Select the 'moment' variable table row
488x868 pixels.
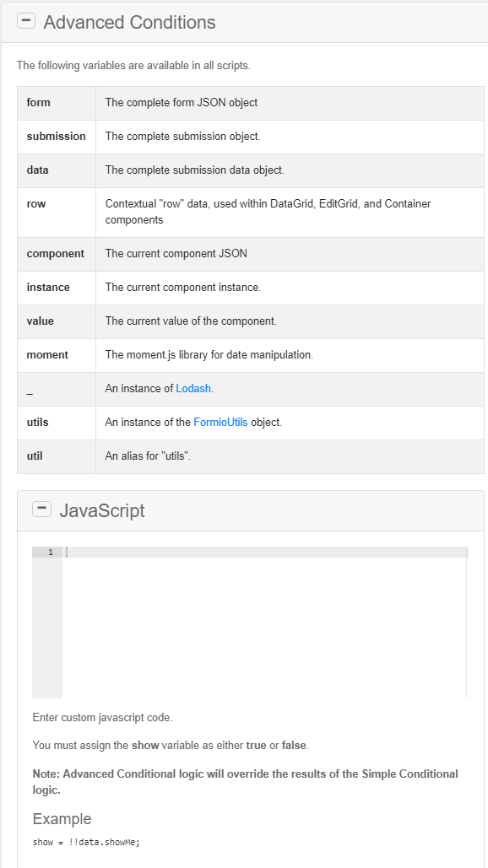[245, 355]
